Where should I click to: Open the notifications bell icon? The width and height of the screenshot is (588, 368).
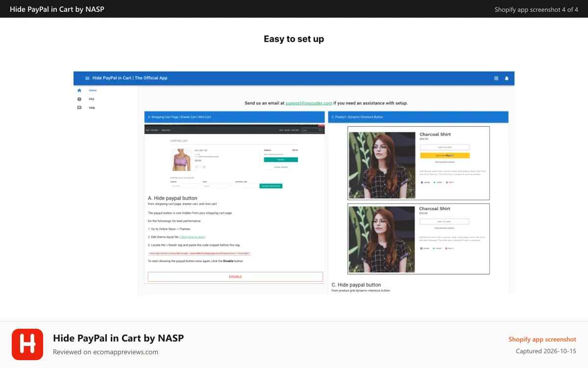[x=507, y=78]
